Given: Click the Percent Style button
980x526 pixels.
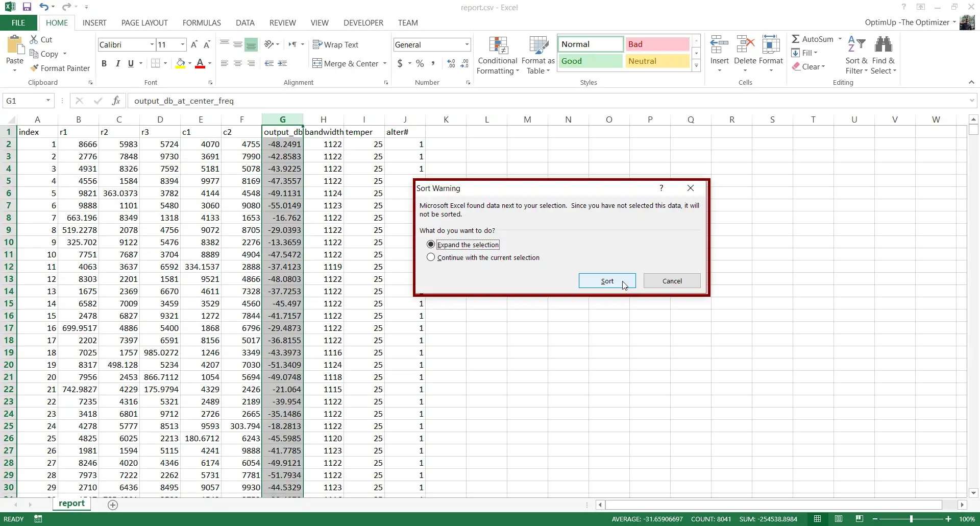Looking at the screenshot, I should coord(420,63).
